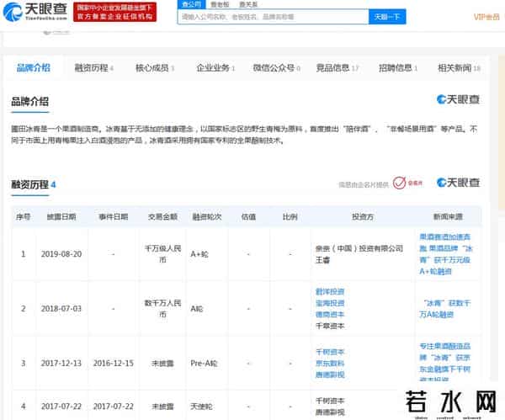505x420 pixels.
Task: Click the 融资历程 4 section heading
Action: tap(34, 184)
